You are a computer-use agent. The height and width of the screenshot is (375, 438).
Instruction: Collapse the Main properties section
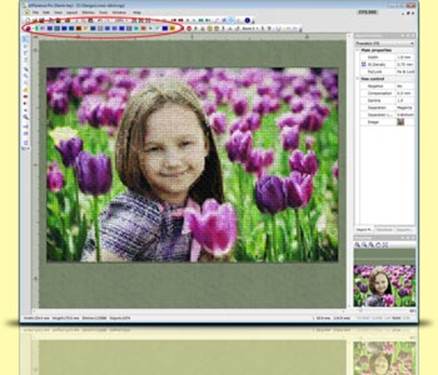(357, 50)
